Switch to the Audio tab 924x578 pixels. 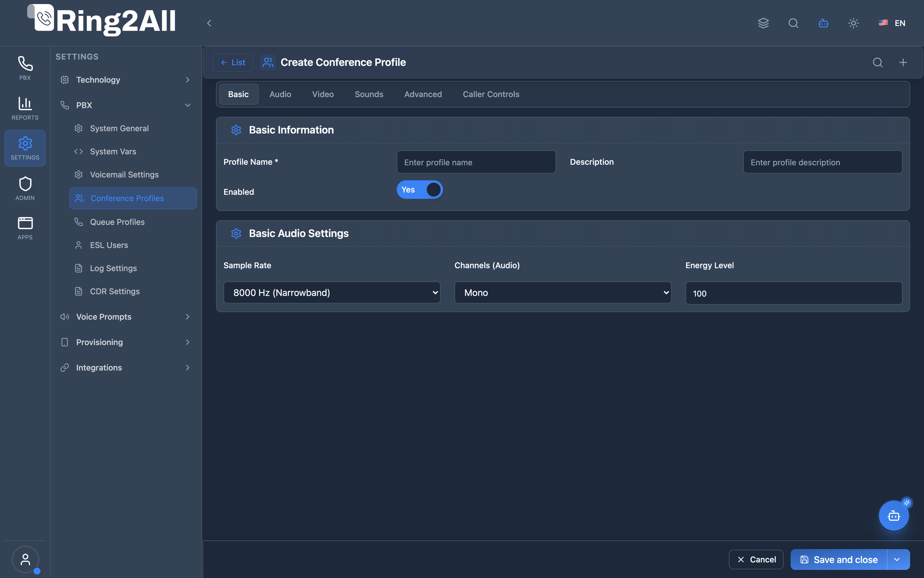pyautogui.click(x=280, y=94)
